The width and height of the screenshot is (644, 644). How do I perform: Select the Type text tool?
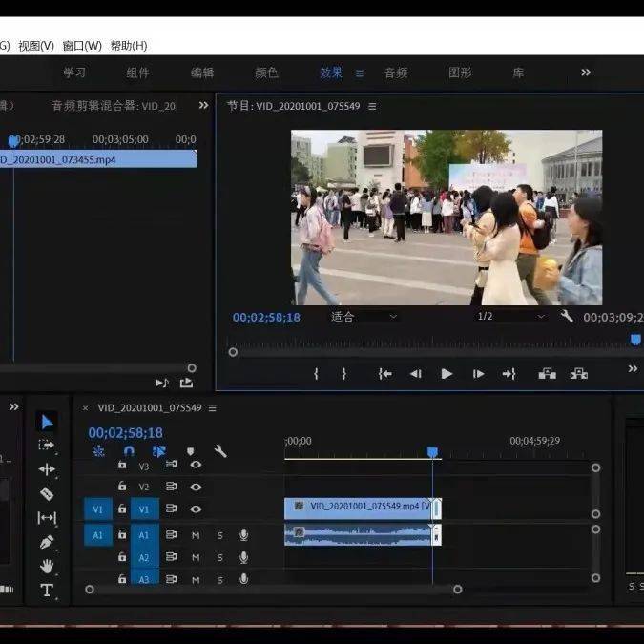click(47, 591)
